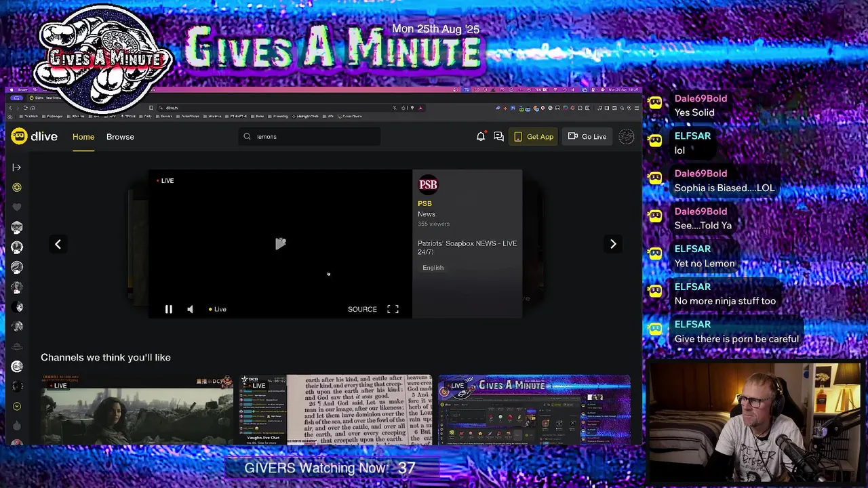Click the English language tag

tap(433, 268)
